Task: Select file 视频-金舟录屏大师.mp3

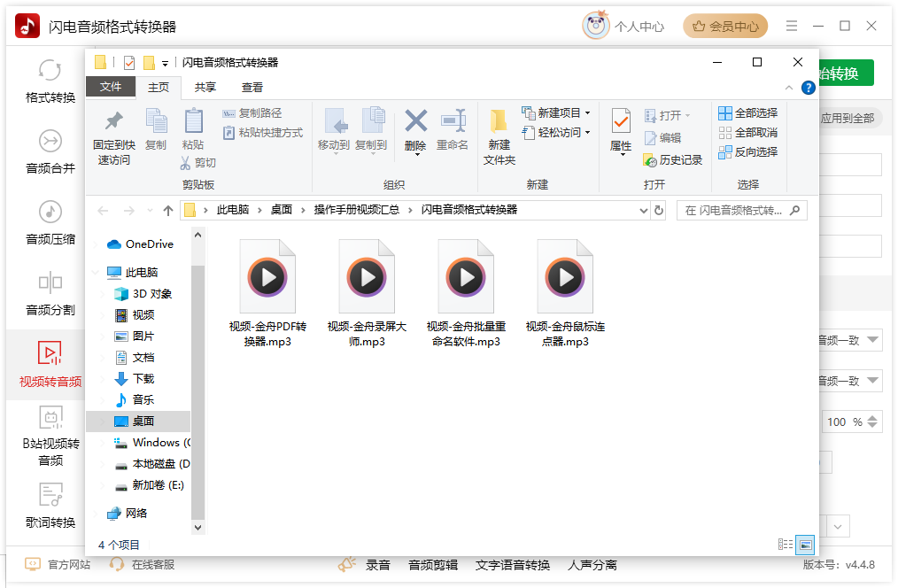Action: pos(367,293)
